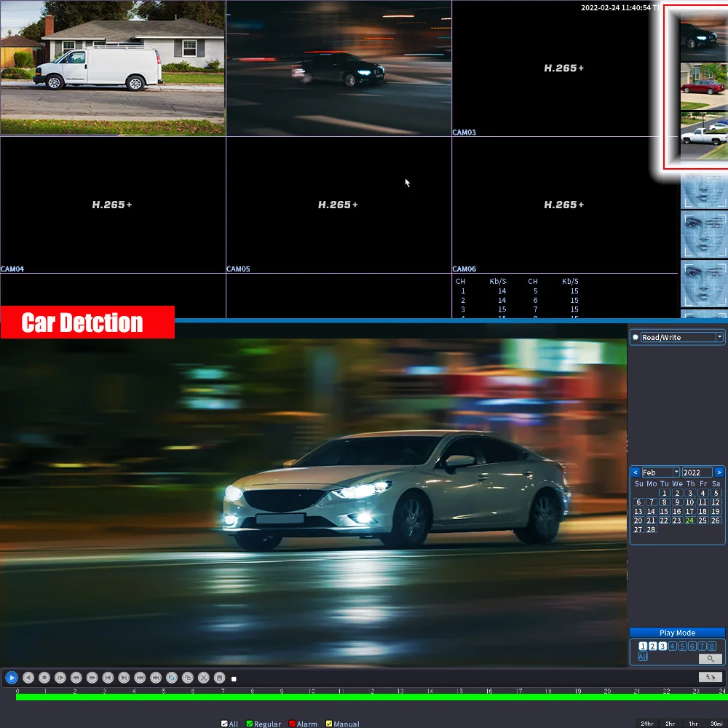
Task: Toggle the Alarm recording checkbox
Action: [x=292, y=724]
